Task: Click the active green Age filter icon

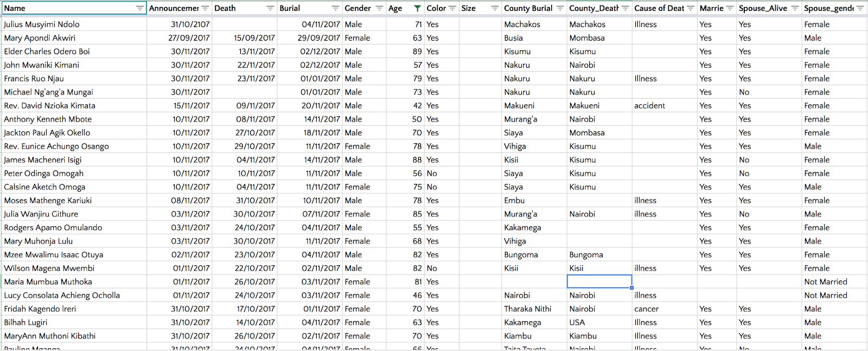Action: click(417, 8)
